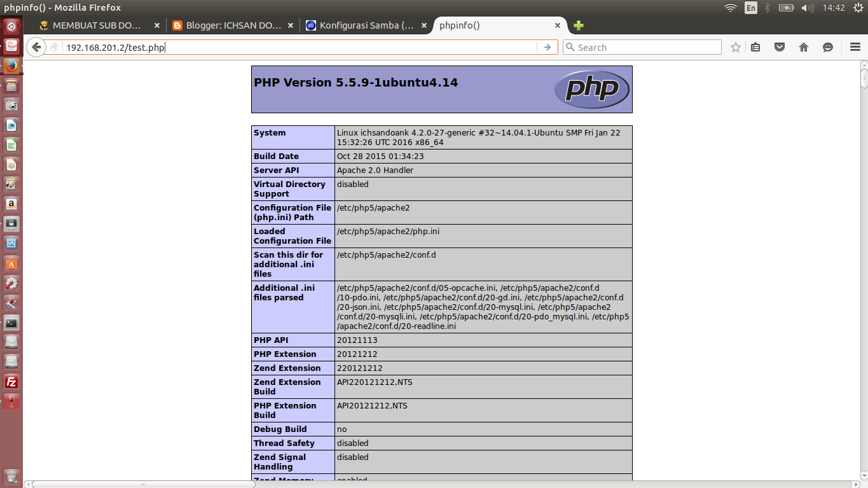Open the lock screen monitor launcher icon
This screenshot has height=488, width=868.
click(11, 224)
